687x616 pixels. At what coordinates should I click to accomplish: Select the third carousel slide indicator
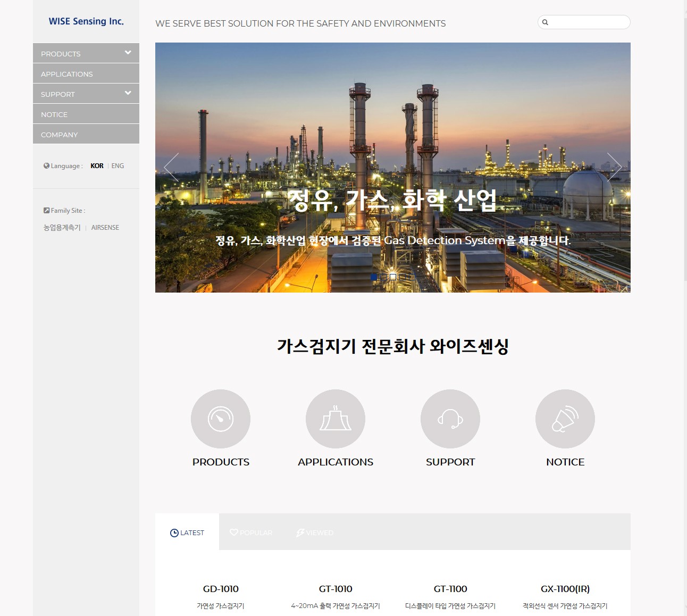(393, 277)
